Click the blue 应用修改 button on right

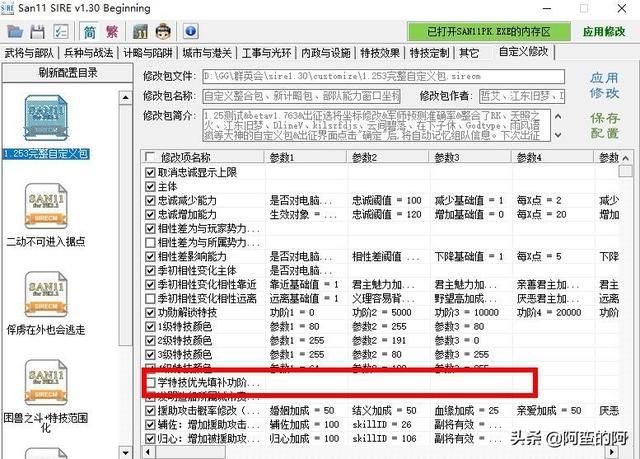[x=604, y=85]
